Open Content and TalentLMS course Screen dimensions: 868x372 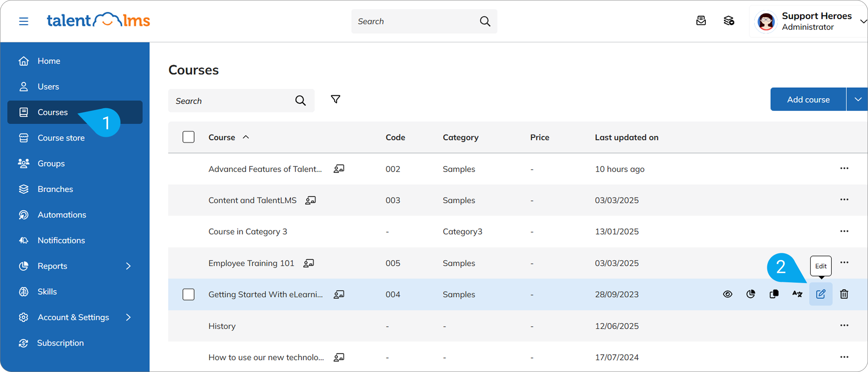tap(252, 200)
